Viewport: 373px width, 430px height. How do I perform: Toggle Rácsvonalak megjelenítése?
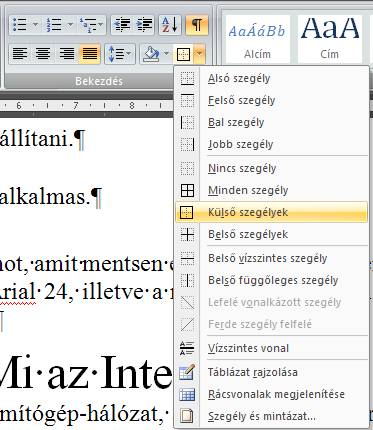coord(271,395)
